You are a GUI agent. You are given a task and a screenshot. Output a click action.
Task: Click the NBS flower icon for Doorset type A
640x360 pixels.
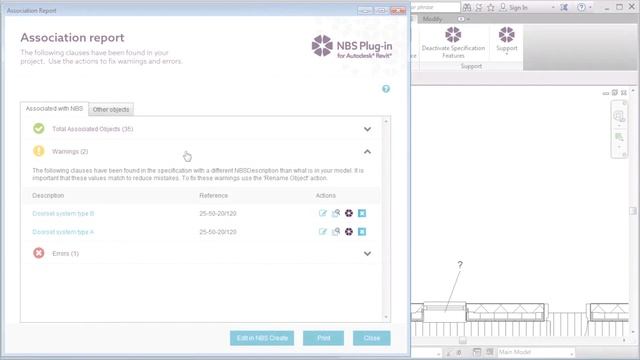coord(349,231)
